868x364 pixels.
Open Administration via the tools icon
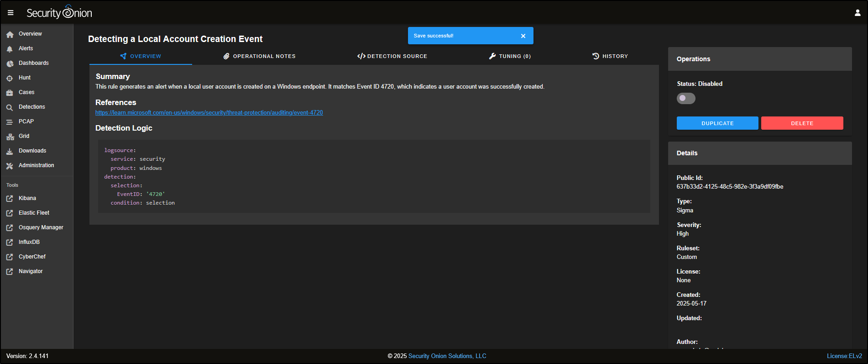[10, 166]
